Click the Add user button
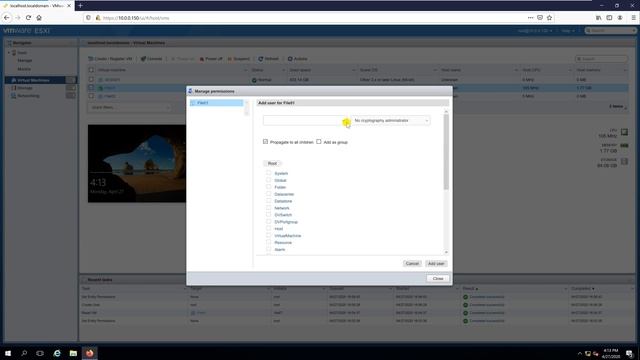This screenshot has height=360, width=640. [436, 264]
